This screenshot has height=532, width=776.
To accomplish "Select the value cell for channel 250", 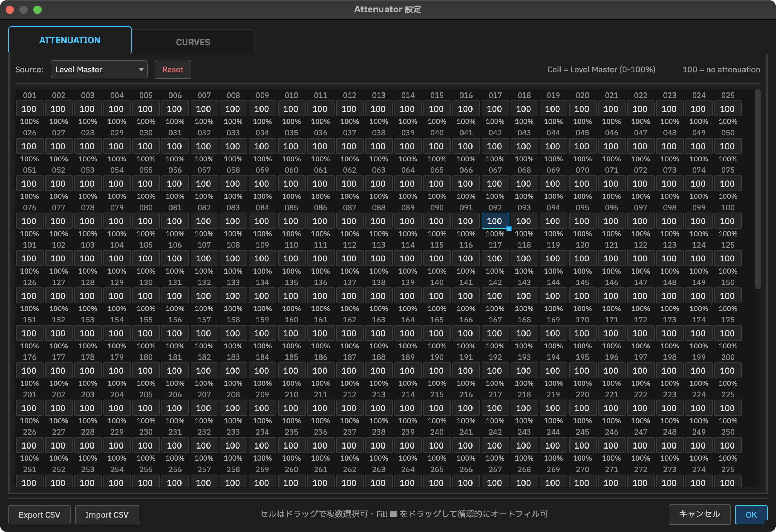I will pyautogui.click(x=728, y=445).
